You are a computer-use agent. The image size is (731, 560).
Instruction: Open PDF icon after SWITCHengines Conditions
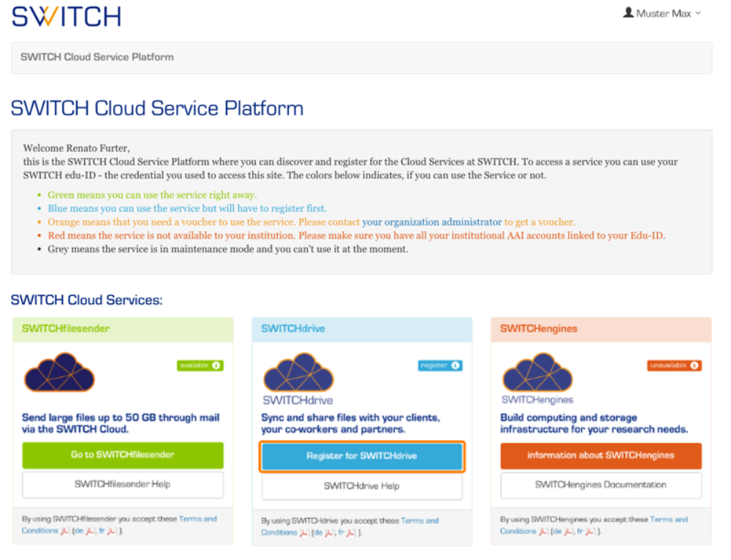pos(543,531)
